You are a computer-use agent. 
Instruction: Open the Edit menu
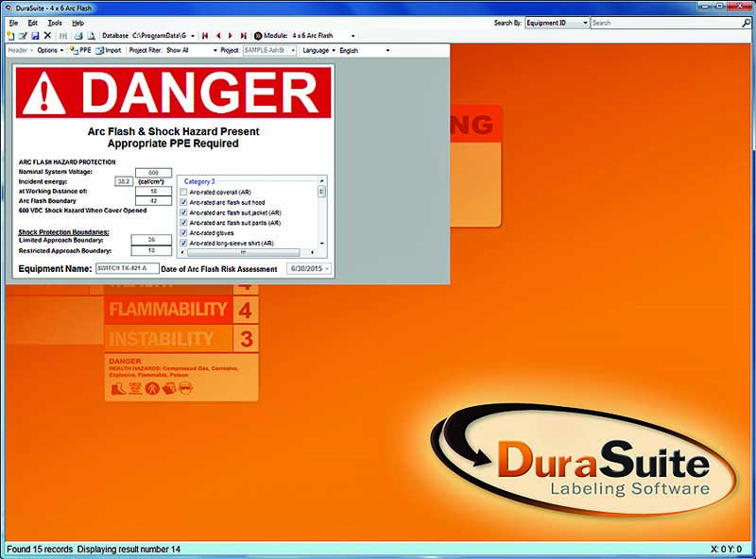click(x=32, y=23)
